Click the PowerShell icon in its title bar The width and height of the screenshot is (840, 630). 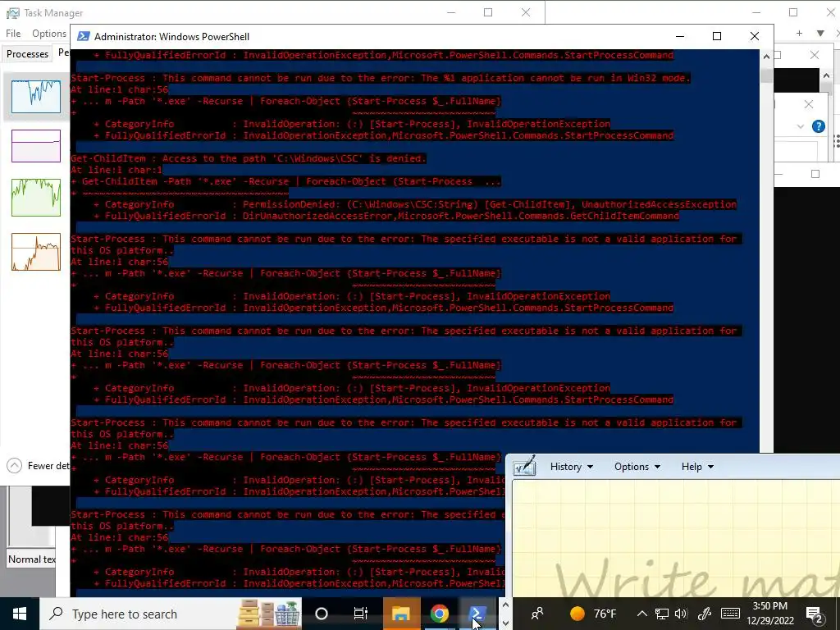[83, 36]
